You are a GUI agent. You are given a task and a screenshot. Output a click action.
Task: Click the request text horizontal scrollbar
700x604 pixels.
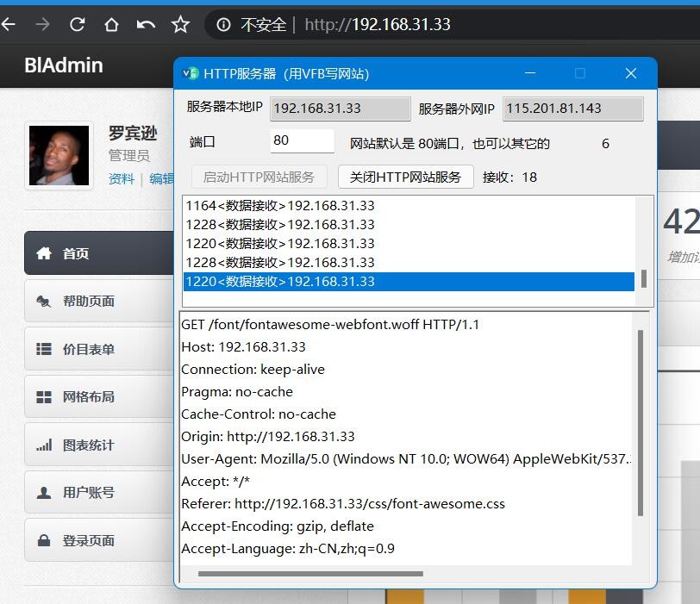tap(310, 573)
